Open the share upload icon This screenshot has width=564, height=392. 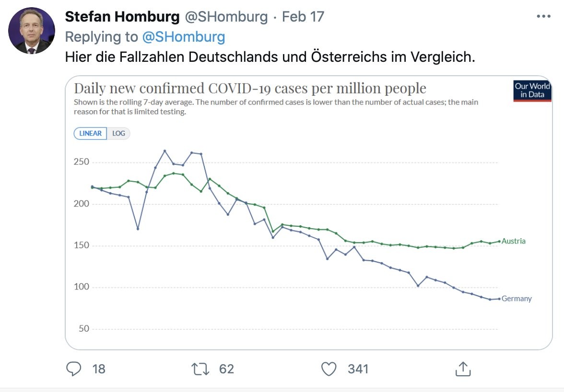tap(461, 369)
